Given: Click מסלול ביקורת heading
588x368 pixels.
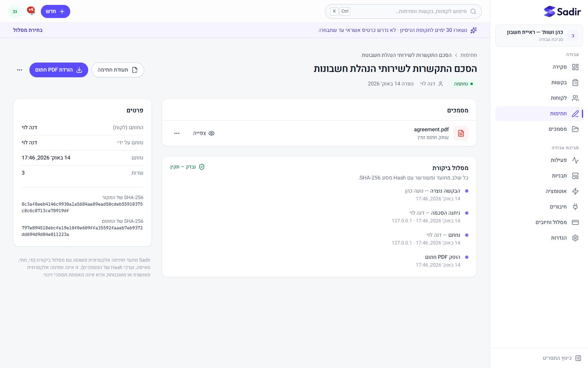Looking at the screenshot, I should point(450,168).
